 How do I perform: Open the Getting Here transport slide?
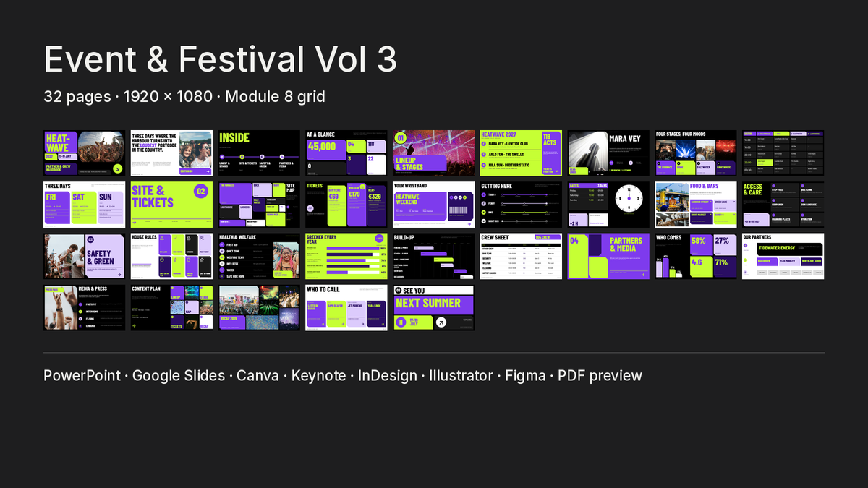click(x=521, y=205)
